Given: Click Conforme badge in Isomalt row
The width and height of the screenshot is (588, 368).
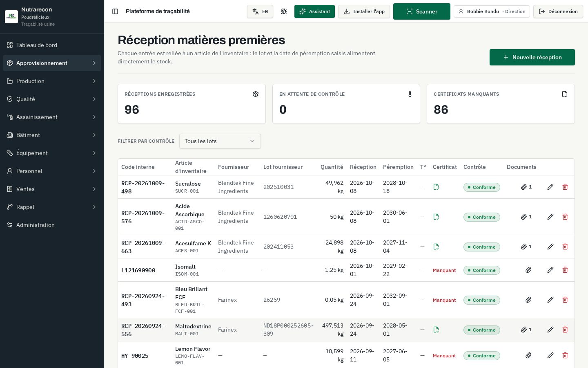Looking at the screenshot, I should click(x=481, y=270).
